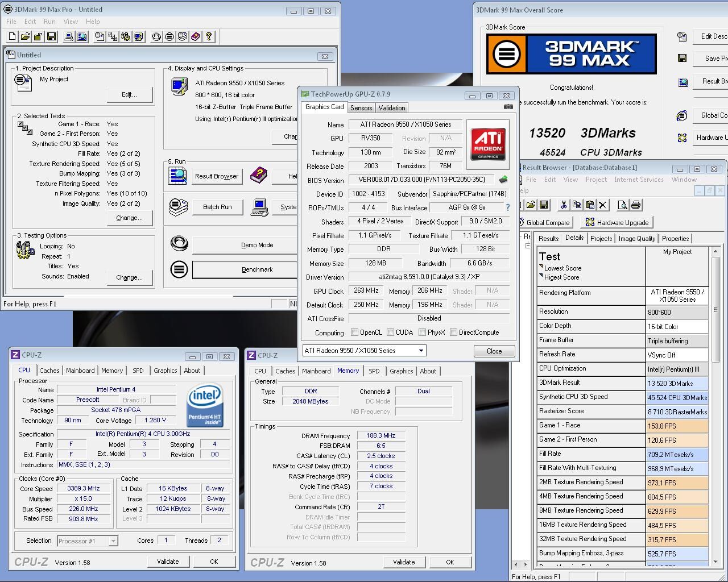Screen dimensions: 728x582
Task: Open Result Browser from the 3DMark toolbar icon
Action: 82,37
